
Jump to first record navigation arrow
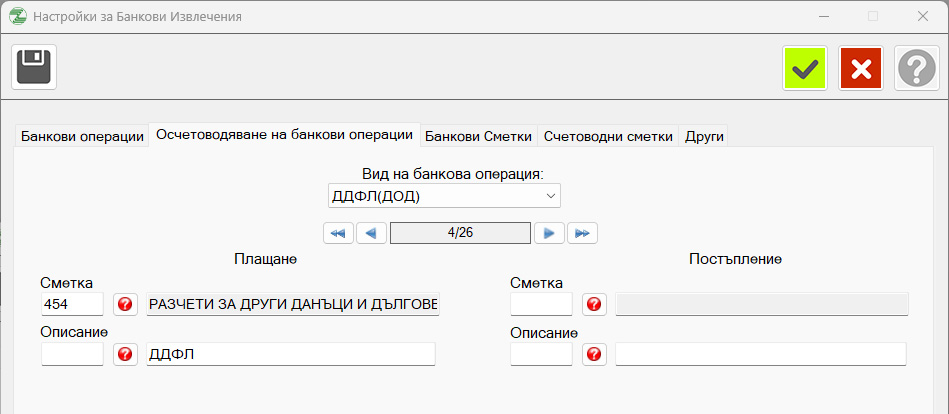point(338,233)
